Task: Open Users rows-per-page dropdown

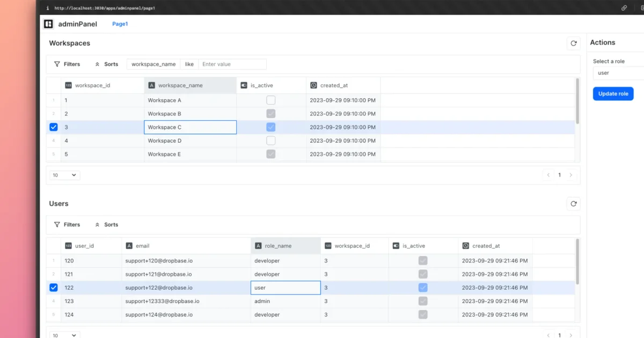Action: [x=65, y=335]
